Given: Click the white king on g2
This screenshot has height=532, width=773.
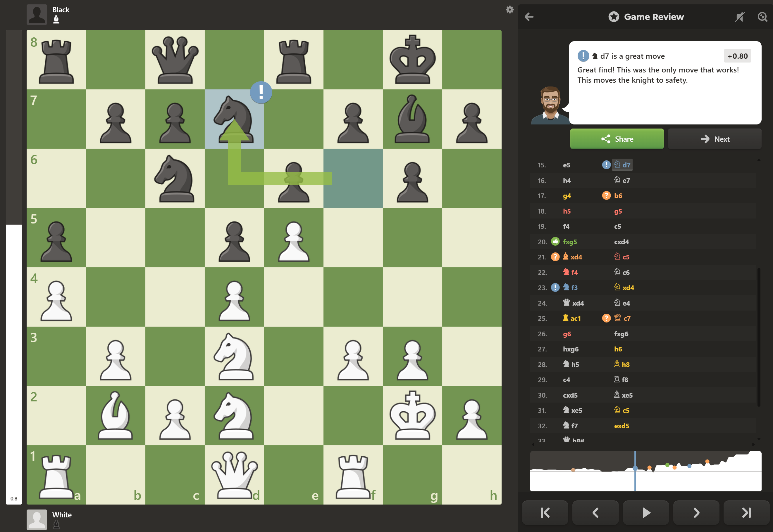Looking at the screenshot, I should click(412, 415).
